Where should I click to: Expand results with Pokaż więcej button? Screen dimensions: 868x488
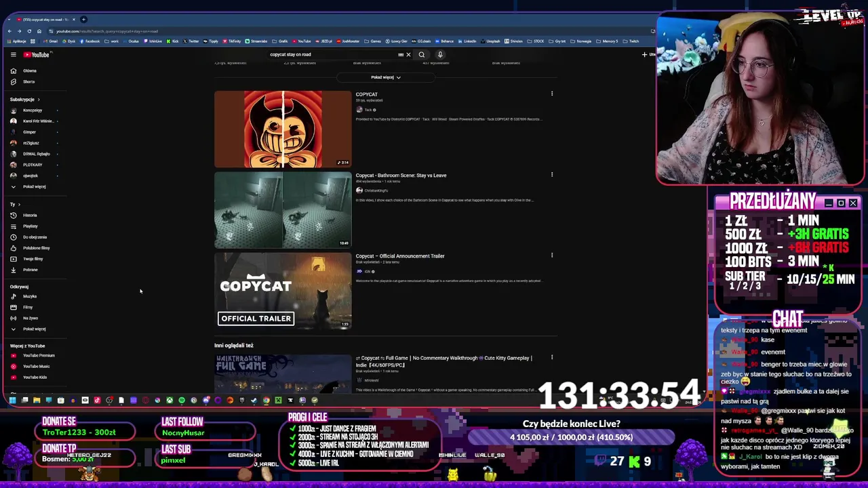tap(385, 77)
